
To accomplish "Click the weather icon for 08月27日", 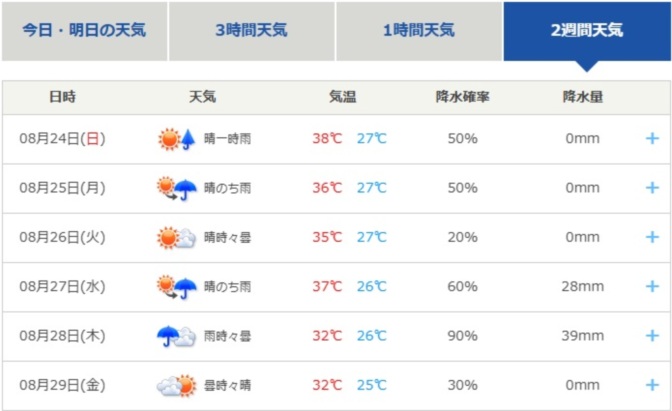I will tap(177, 287).
